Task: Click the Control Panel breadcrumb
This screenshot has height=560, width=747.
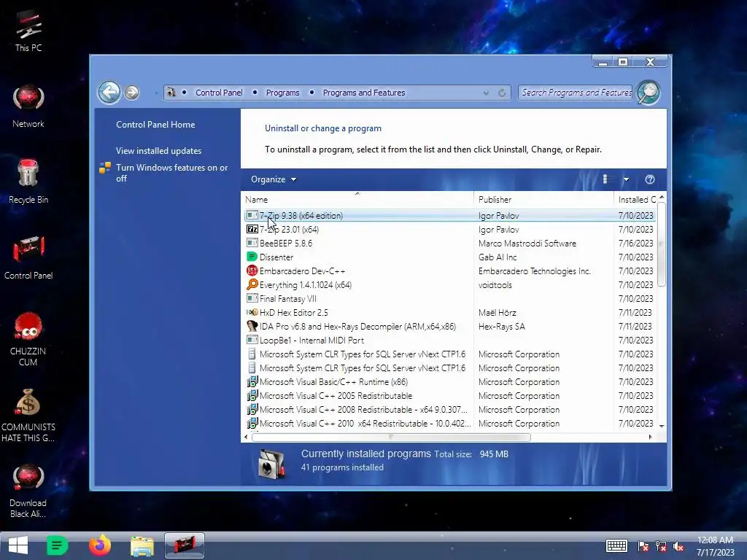Action: click(x=219, y=93)
